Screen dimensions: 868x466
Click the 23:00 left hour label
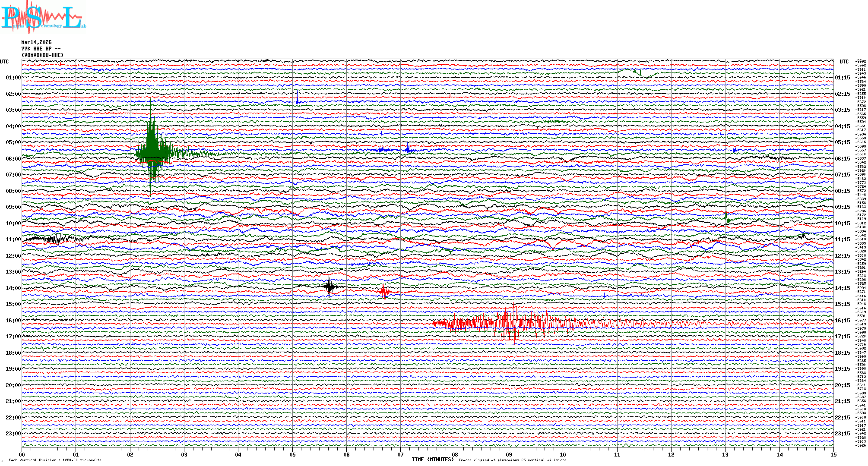[x=13, y=434]
